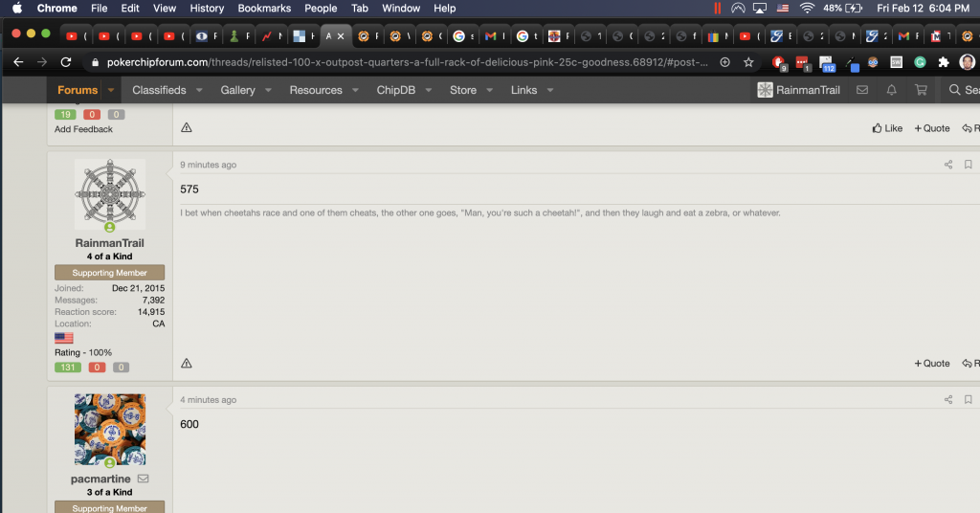Screen dimensions: 980x513
Task: Expand the Classifieds dropdown arrow
Action: 199,90
